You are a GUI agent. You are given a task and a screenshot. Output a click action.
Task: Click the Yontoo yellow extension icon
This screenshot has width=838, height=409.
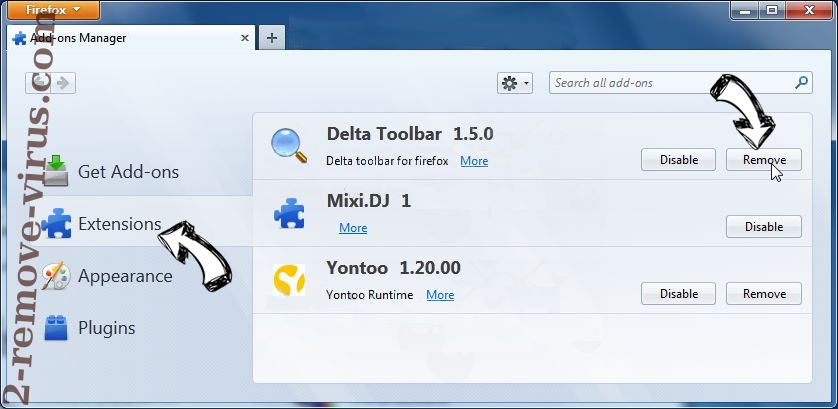coord(290,280)
